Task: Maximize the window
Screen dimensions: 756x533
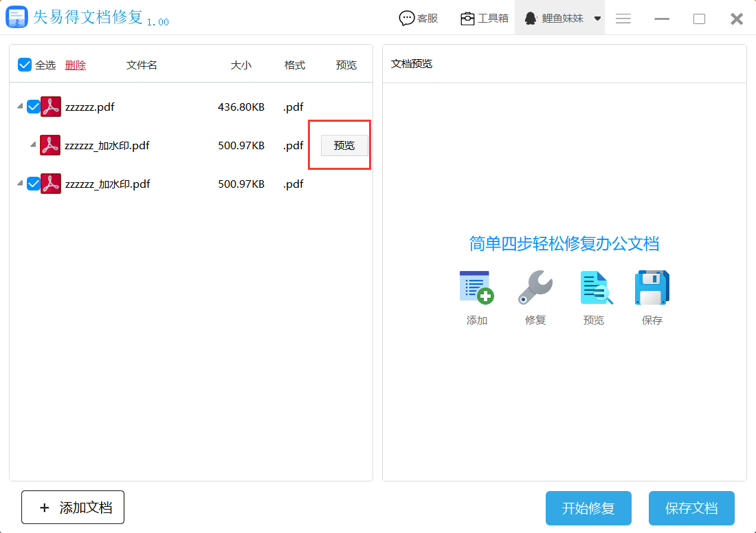Action: click(699, 19)
